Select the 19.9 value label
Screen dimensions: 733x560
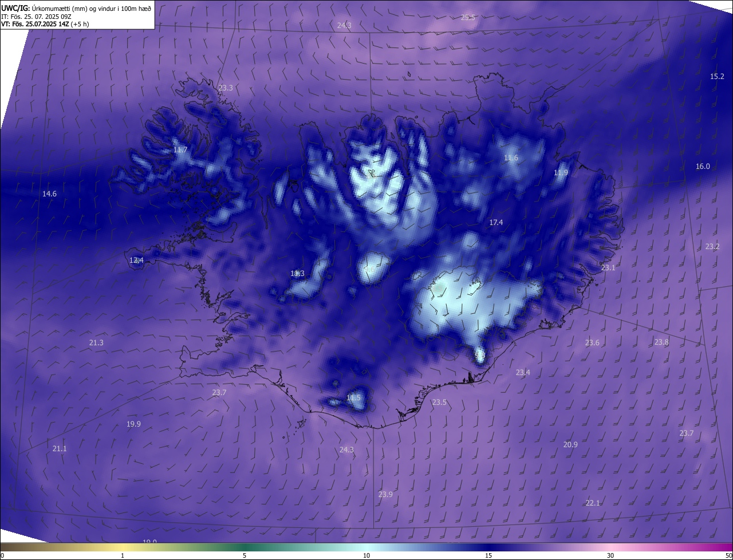[x=133, y=424]
